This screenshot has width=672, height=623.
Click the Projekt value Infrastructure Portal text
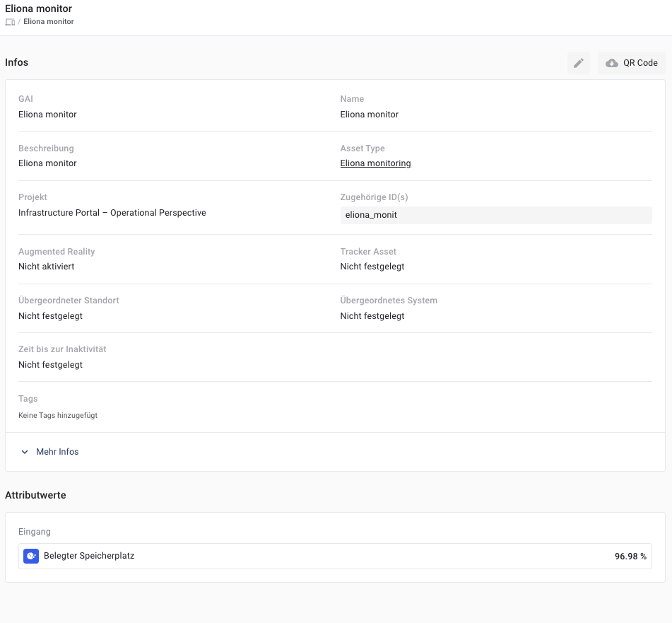(112, 213)
